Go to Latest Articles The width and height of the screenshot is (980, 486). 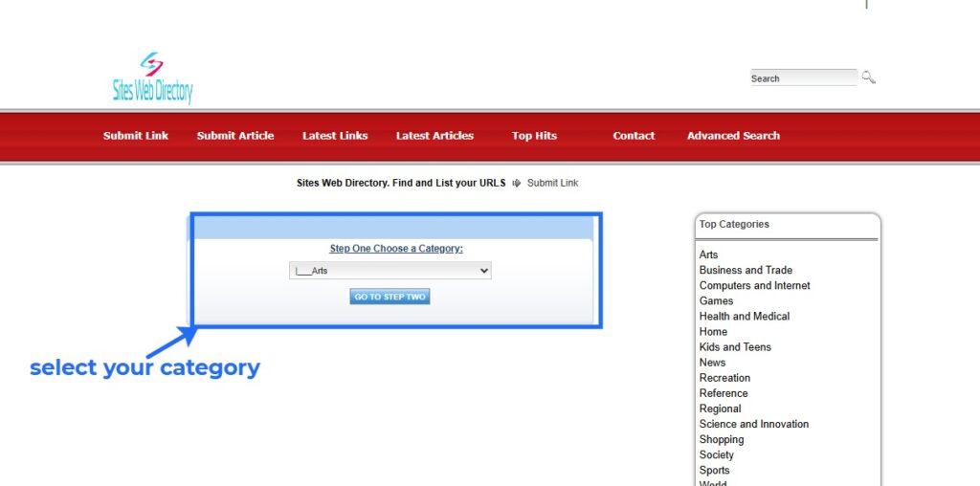click(x=435, y=136)
